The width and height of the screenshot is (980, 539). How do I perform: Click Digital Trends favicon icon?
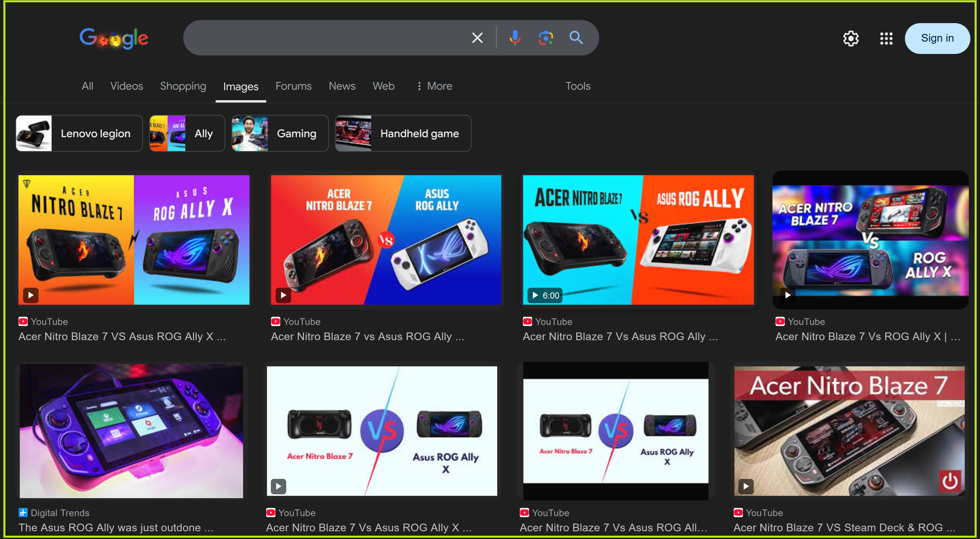[x=23, y=513]
